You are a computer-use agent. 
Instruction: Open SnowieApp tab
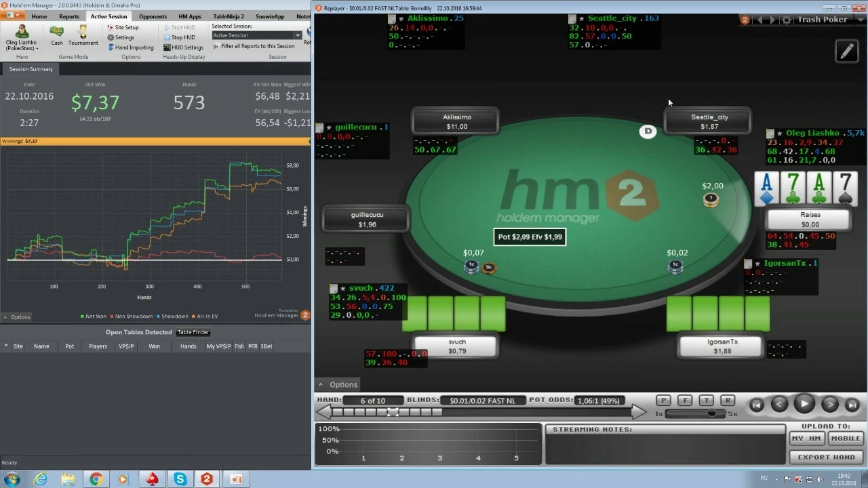(270, 16)
